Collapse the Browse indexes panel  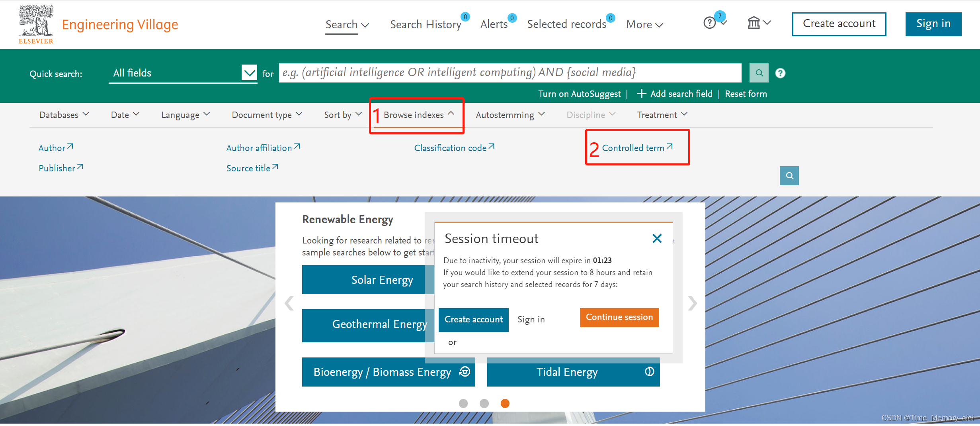pos(419,115)
